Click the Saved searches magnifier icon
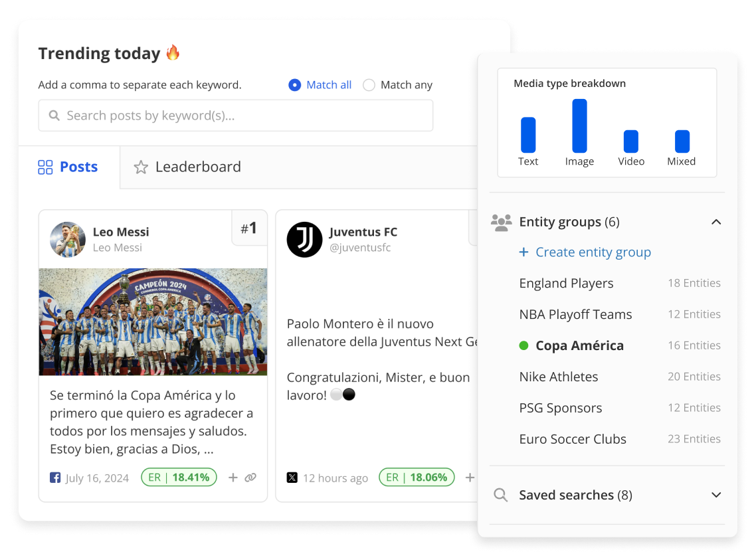This screenshot has height=558, width=756. [501, 495]
